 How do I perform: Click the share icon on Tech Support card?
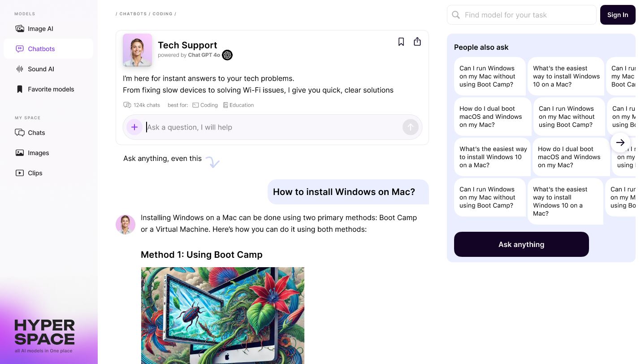[417, 42]
